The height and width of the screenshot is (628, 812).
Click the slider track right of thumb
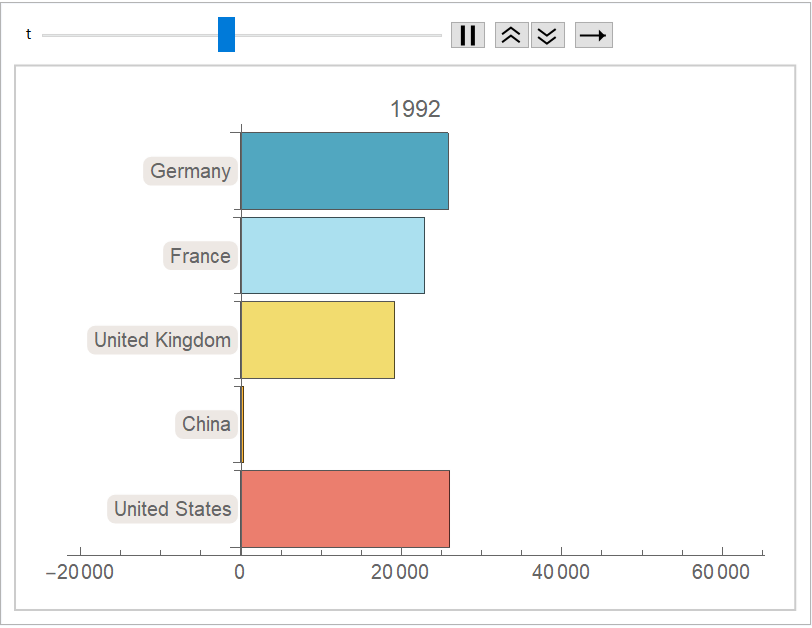point(340,35)
